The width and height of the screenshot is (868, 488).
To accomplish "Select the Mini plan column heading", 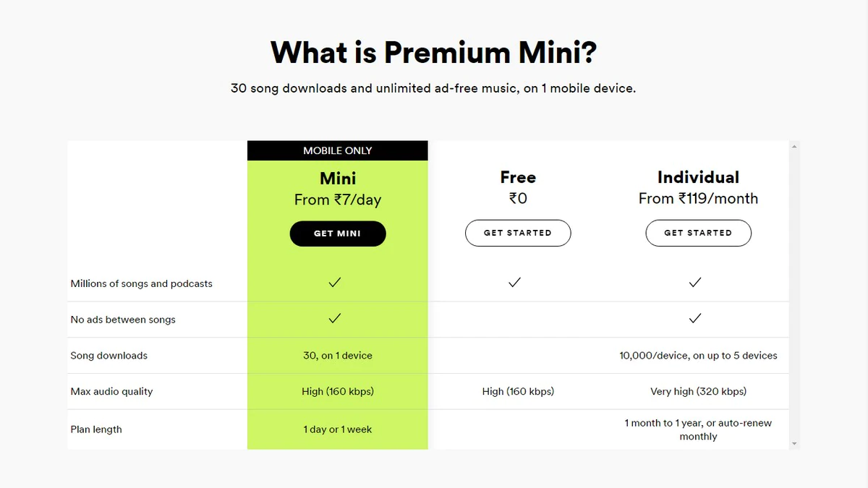I will pyautogui.click(x=337, y=178).
